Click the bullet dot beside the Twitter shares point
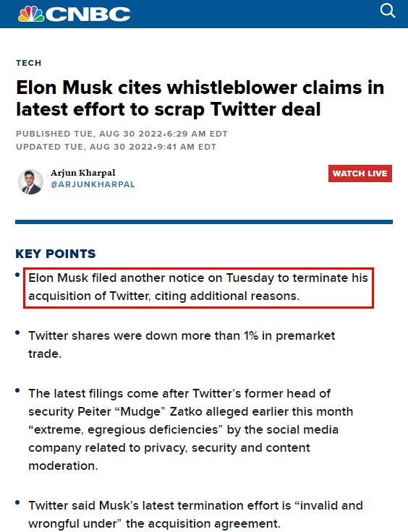Image resolution: width=408 pixels, height=532 pixels. coord(17,332)
